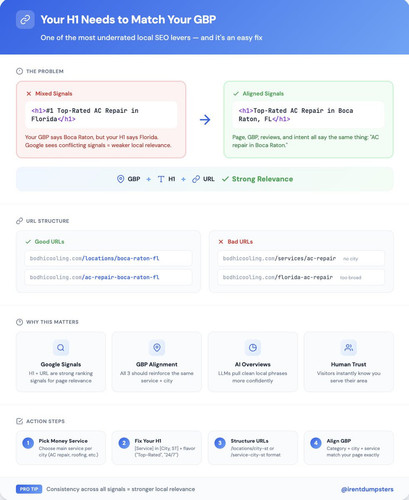Click the red X icon next to Mixed Signals
The width and height of the screenshot is (409, 500).
29,94
